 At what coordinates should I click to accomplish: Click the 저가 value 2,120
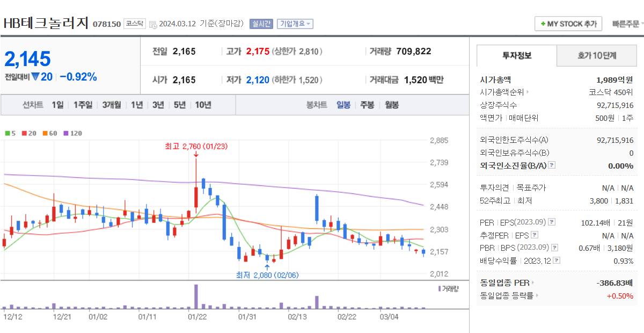coord(258,80)
